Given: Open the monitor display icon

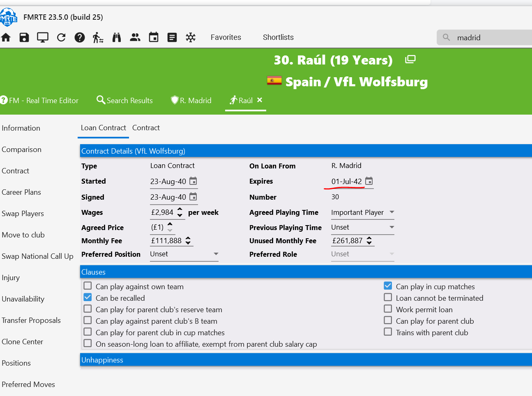Looking at the screenshot, I should (x=43, y=37).
